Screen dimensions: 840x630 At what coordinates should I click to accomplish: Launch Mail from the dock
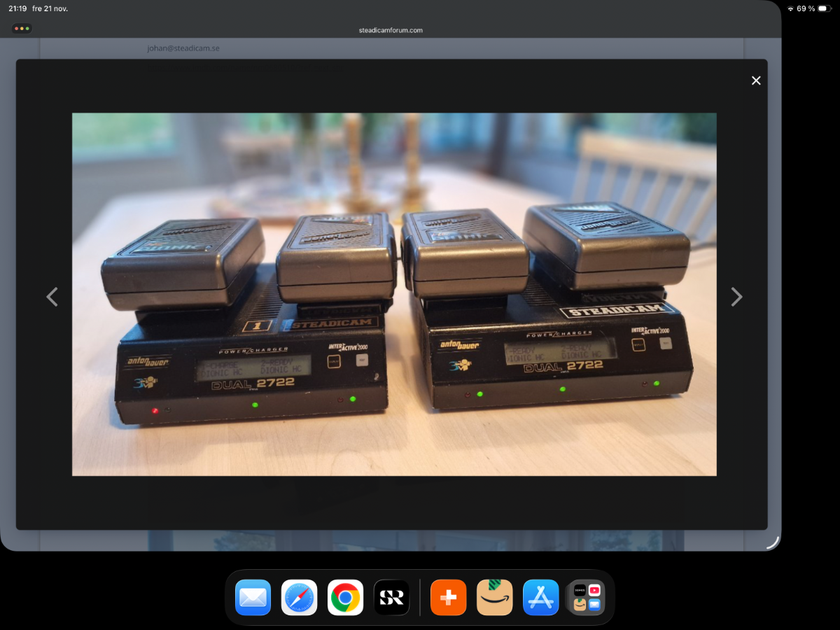point(253,598)
